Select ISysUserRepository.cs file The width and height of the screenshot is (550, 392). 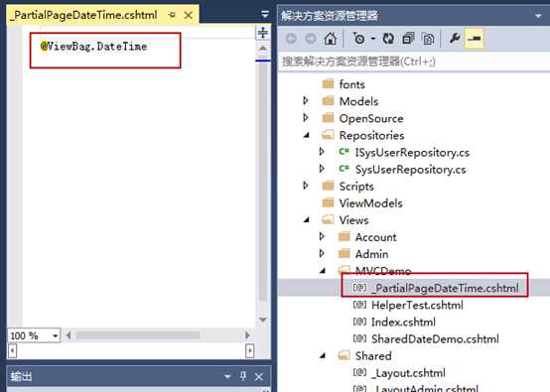tap(412, 153)
